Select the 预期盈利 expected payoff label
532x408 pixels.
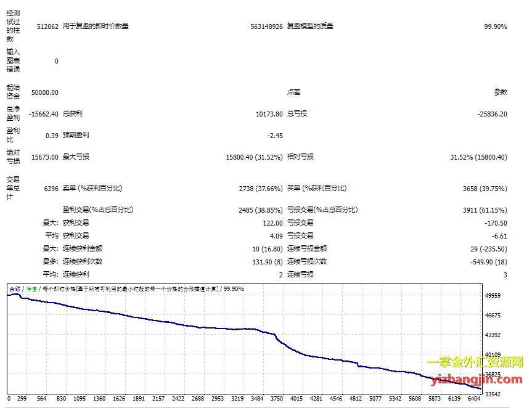point(76,135)
